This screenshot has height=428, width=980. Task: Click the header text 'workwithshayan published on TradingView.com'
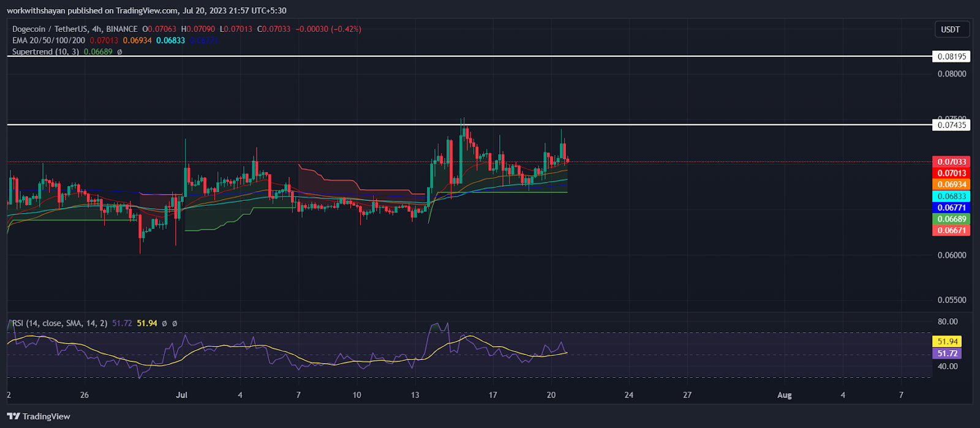point(92,10)
